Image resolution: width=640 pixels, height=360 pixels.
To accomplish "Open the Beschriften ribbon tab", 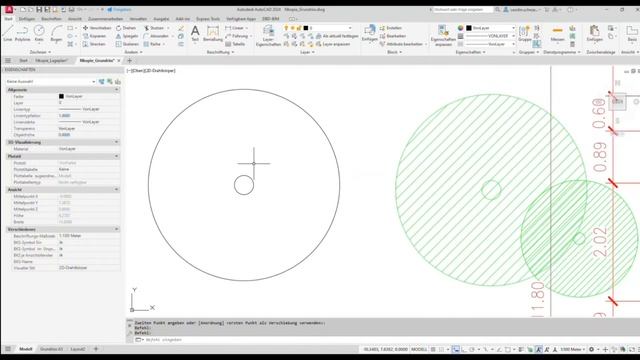I will 51,19.
